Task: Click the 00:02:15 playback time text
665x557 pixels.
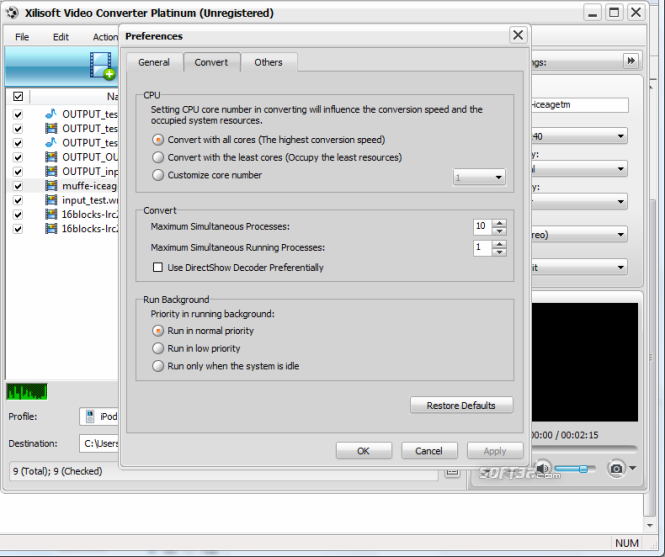Action: 579,435
